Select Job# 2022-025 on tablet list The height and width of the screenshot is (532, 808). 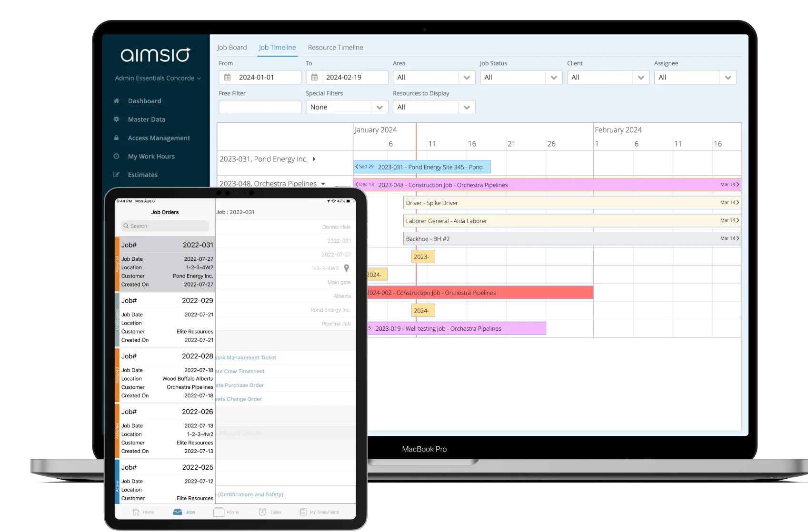click(165, 482)
